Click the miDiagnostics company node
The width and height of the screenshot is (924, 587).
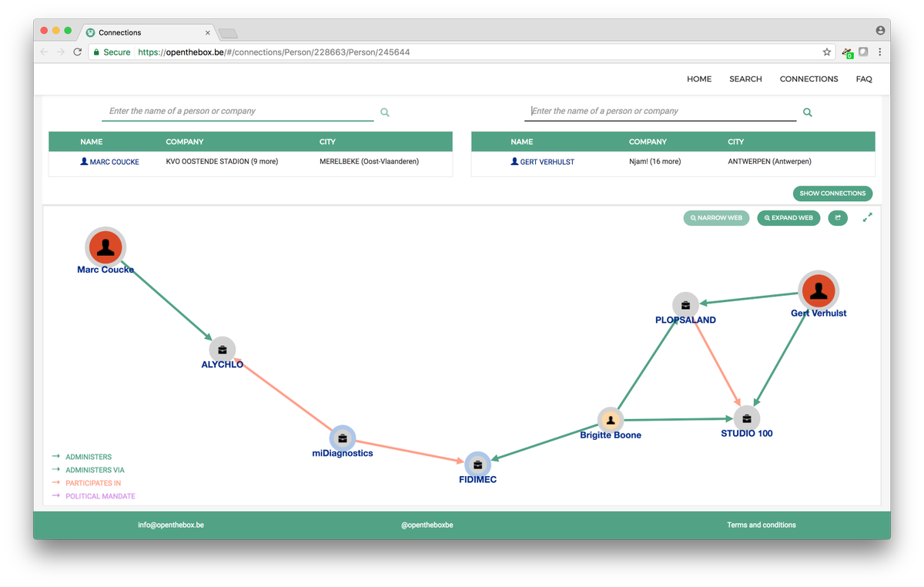[x=343, y=438]
